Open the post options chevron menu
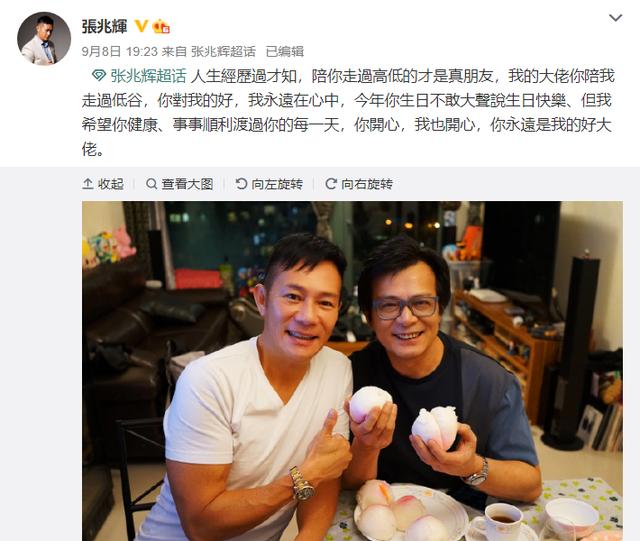The height and width of the screenshot is (541, 640). pyautogui.click(x=615, y=18)
